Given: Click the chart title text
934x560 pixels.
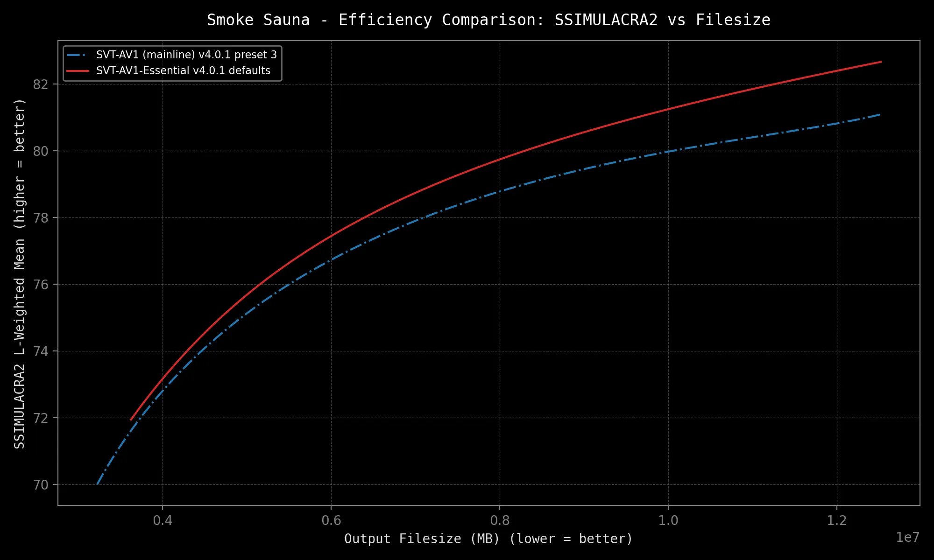Looking at the screenshot, I should click(x=488, y=20).
